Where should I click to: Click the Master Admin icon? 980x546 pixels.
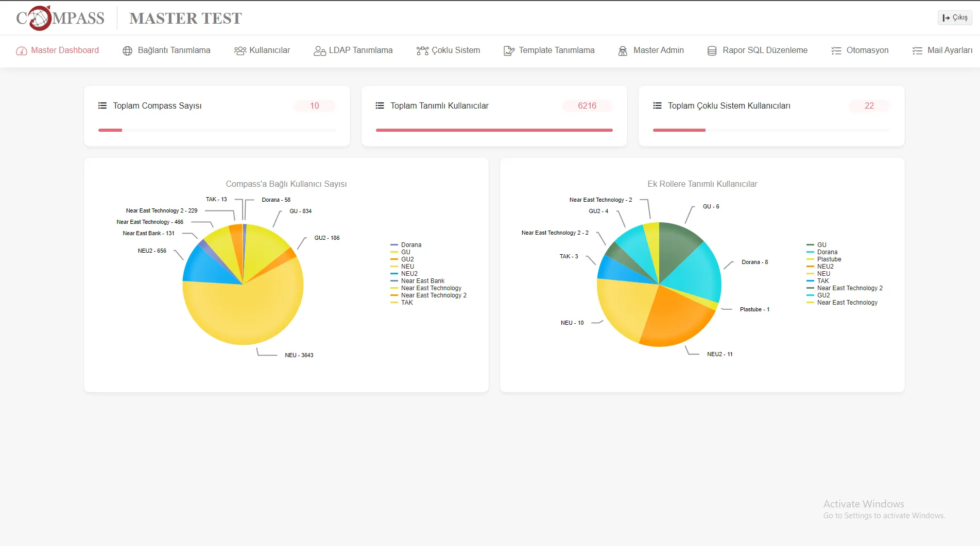coord(623,50)
